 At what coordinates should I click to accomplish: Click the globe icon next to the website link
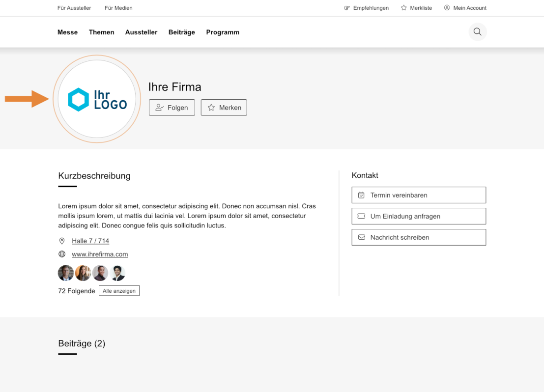[62, 254]
